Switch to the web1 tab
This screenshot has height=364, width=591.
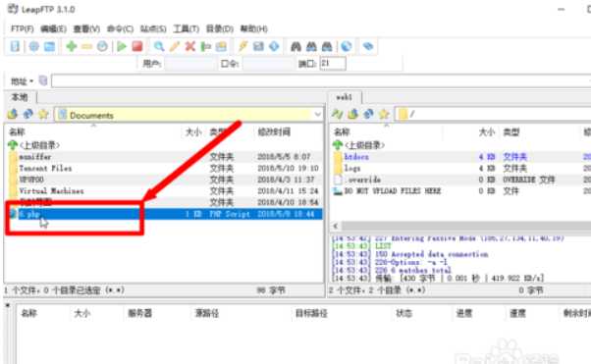345,97
